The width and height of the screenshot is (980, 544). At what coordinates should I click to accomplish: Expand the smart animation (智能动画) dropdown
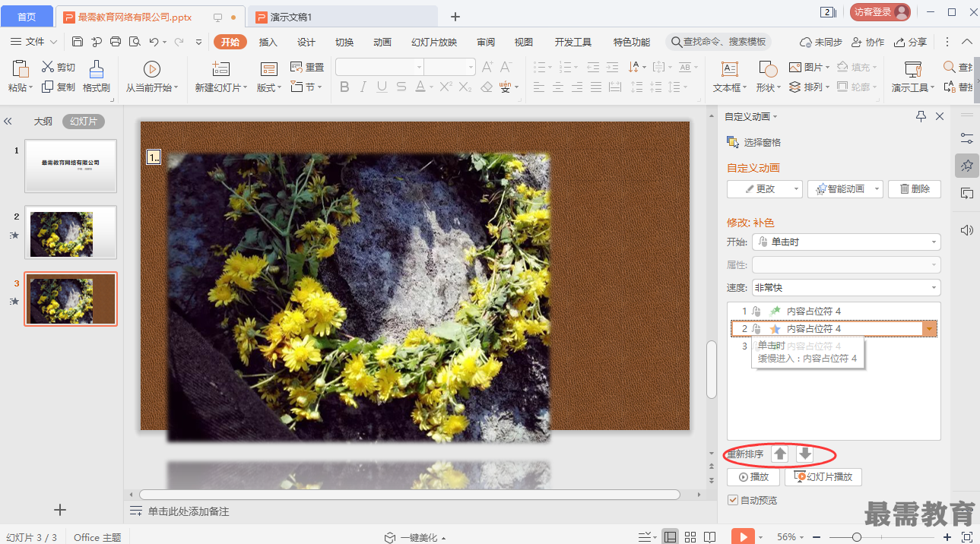[x=877, y=189]
